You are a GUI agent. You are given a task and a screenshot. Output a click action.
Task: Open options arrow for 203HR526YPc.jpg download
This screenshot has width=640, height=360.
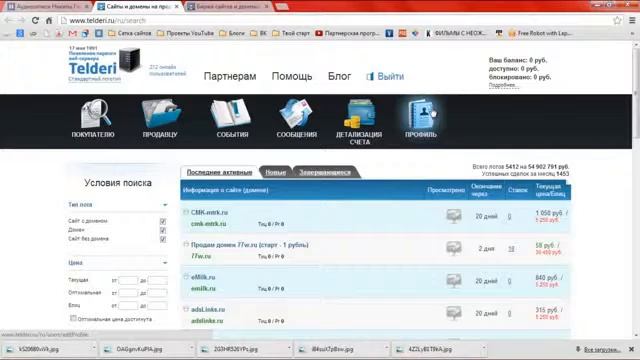click(289, 349)
